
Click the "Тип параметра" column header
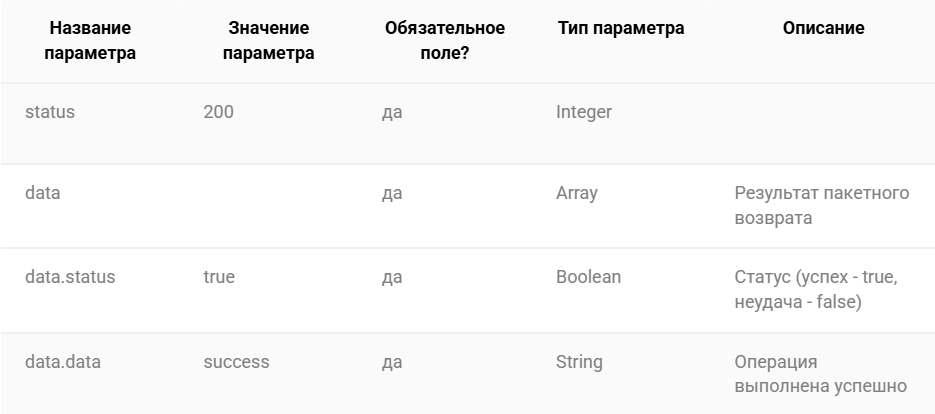(x=621, y=28)
